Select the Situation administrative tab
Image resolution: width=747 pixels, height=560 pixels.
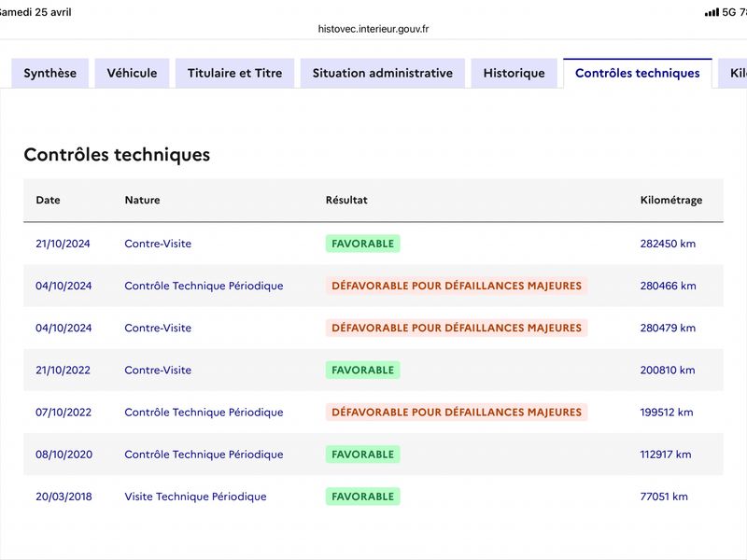click(x=383, y=74)
